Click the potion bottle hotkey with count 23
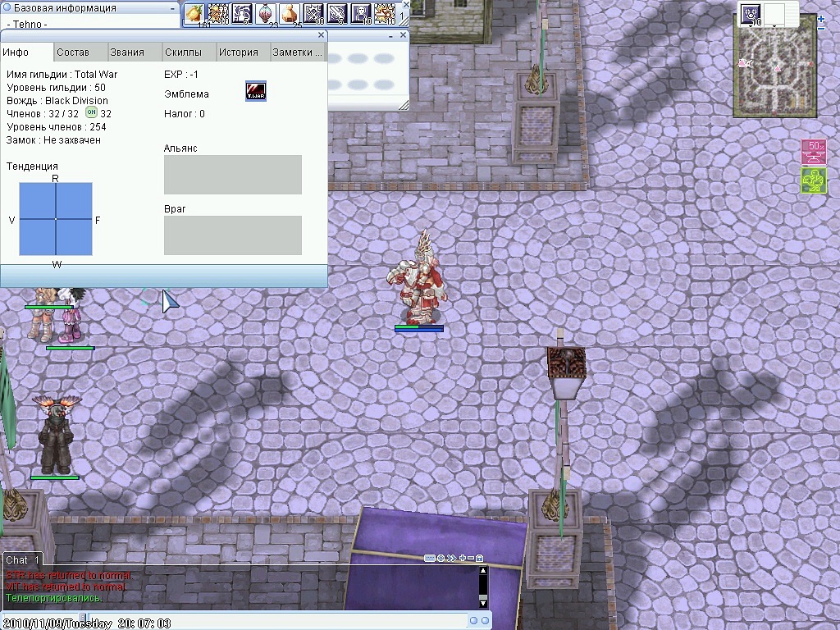The image size is (840, 630). click(x=267, y=13)
